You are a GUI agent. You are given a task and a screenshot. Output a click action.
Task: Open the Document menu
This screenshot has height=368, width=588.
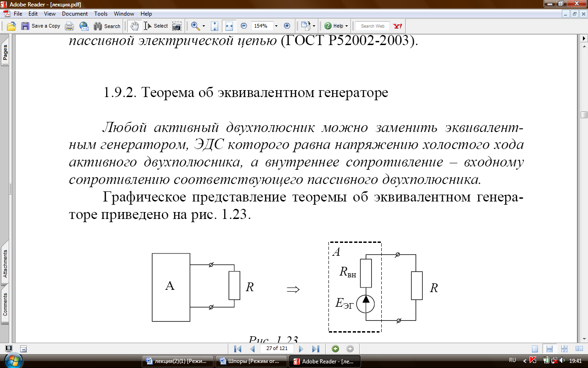[x=75, y=14]
